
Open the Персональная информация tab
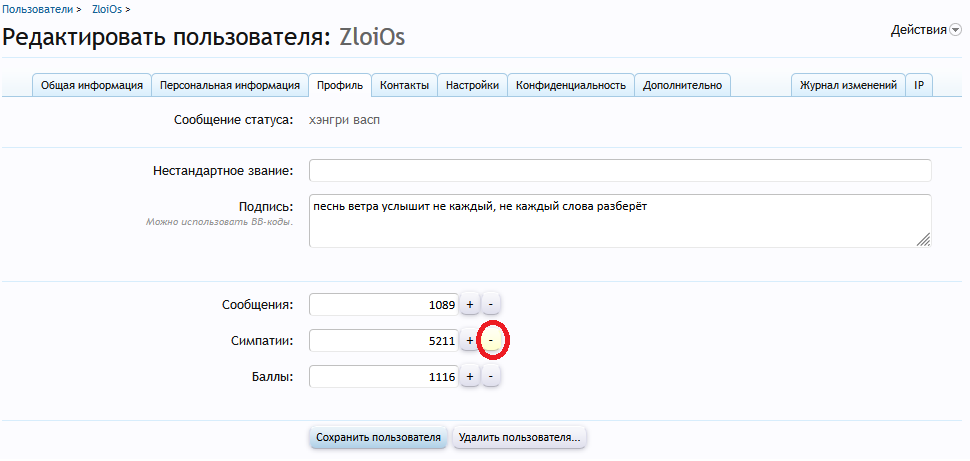pyautogui.click(x=230, y=86)
